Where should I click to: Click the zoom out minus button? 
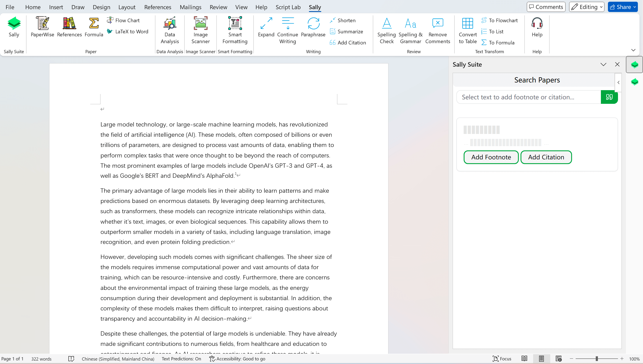click(571, 359)
